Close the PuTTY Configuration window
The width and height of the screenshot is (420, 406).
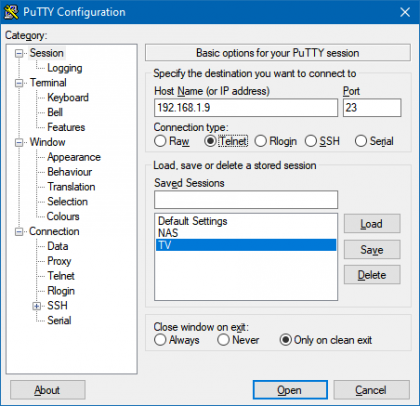tap(405, 12)
